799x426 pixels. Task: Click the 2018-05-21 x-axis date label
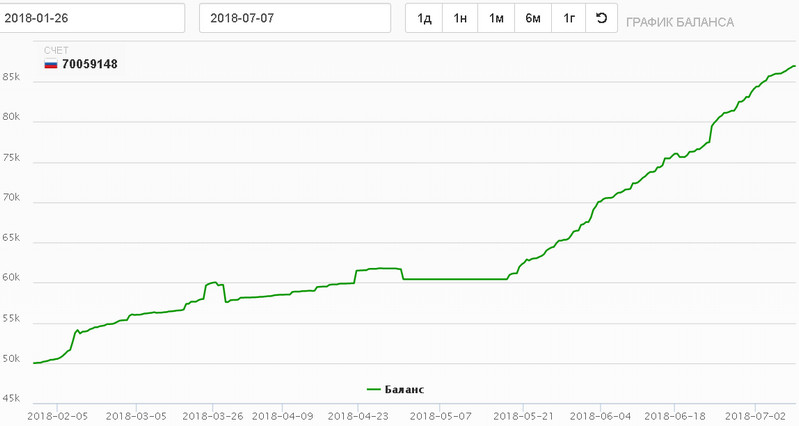click(523, 416)
